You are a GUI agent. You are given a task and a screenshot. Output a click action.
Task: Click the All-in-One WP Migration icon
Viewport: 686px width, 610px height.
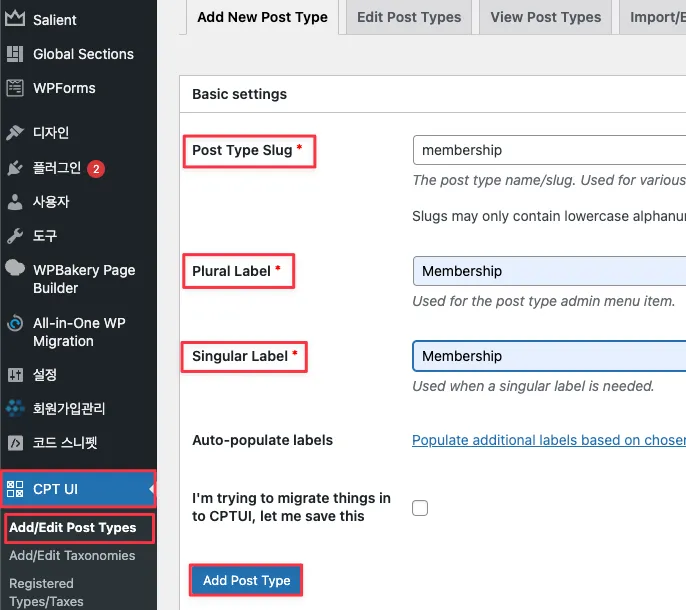coord(15,324)
